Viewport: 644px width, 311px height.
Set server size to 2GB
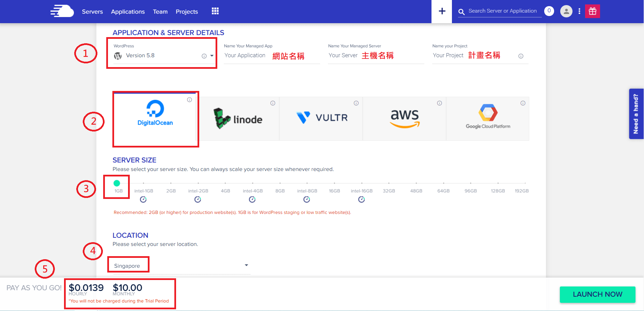tap(171, 191)
